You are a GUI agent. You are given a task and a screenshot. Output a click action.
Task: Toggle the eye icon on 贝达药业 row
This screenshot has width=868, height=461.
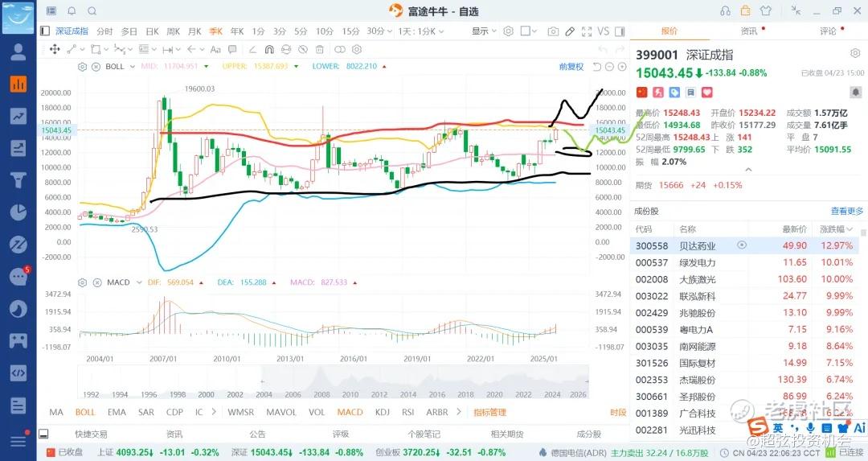[742, 245]
